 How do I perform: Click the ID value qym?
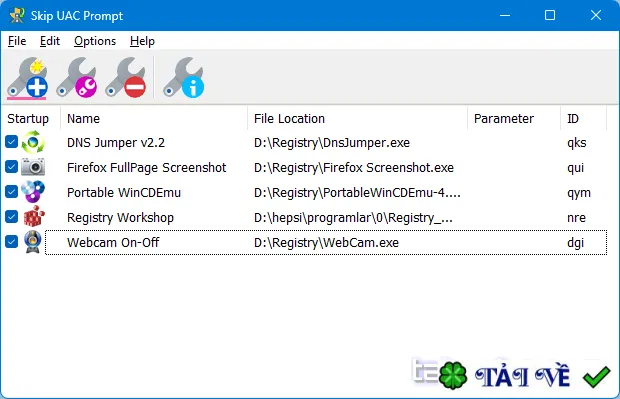click(x=579, y=193)
